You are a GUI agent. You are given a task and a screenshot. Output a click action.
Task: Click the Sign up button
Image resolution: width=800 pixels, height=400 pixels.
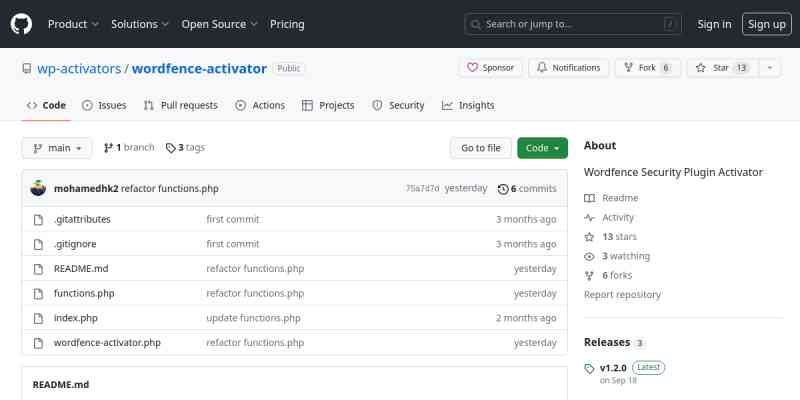tap(767, 24)
